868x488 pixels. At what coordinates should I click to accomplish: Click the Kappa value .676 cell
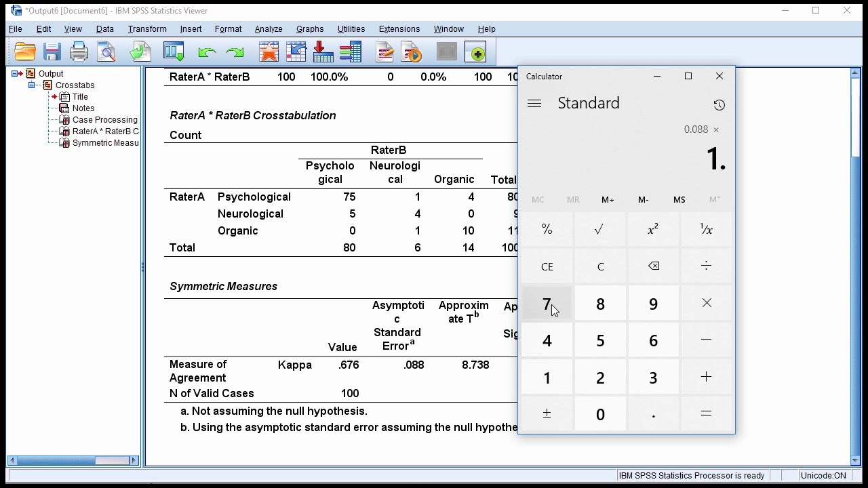[349, 365]
